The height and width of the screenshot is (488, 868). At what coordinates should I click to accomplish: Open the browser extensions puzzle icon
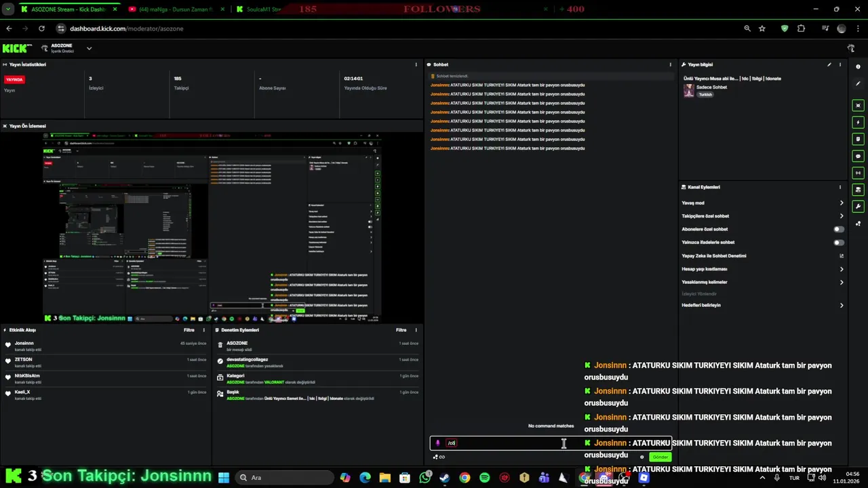[802, 28]
